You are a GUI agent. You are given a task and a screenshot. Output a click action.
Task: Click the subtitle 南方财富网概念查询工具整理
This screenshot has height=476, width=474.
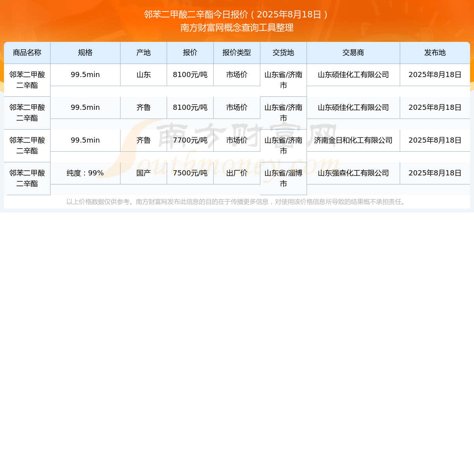click(x=237, y=28)
